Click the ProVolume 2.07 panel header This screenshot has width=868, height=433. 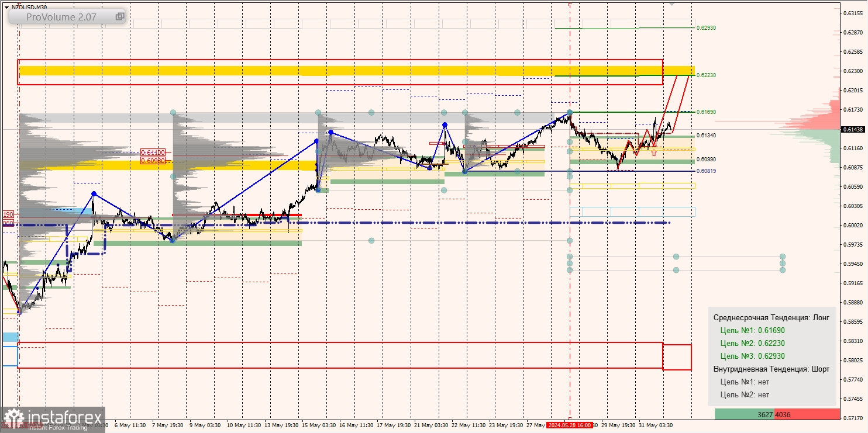[x=67, y=17]
